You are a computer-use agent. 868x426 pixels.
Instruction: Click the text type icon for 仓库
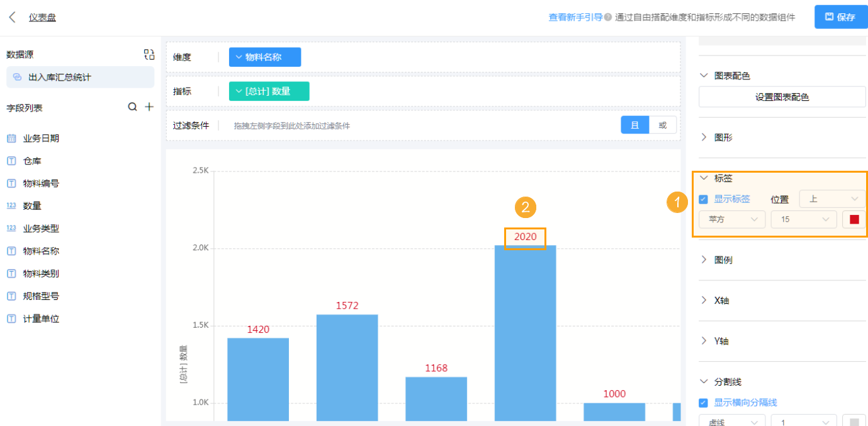11,161
